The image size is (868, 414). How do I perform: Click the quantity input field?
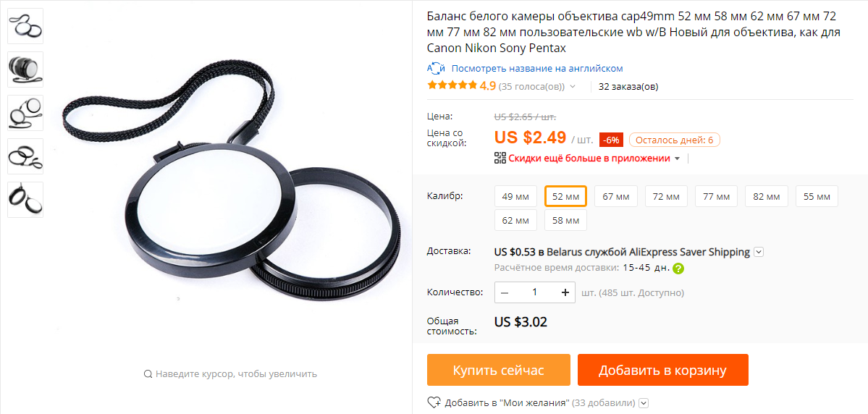pos(535,292)
